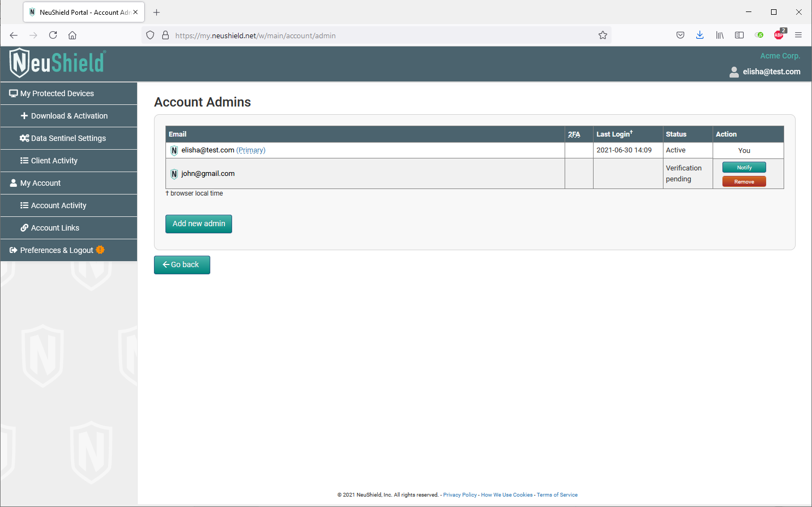Open How We Use Cookies link
Image resolution: width=812 pixels, height=507 pixels.
point(507,495)
